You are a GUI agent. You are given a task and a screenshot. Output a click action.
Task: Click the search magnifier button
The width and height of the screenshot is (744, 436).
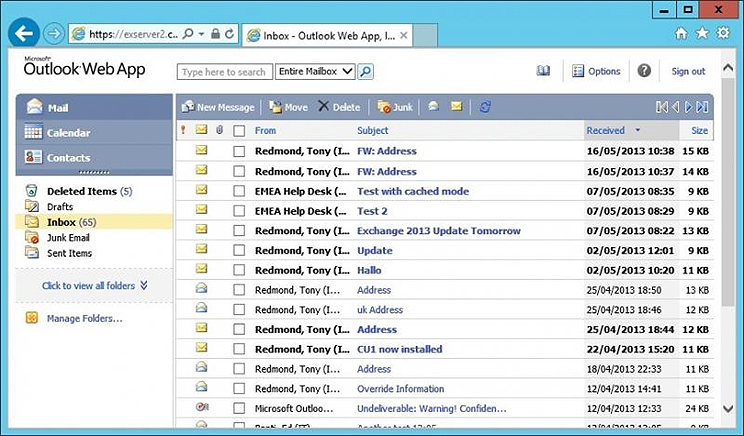tap(366, 72)
